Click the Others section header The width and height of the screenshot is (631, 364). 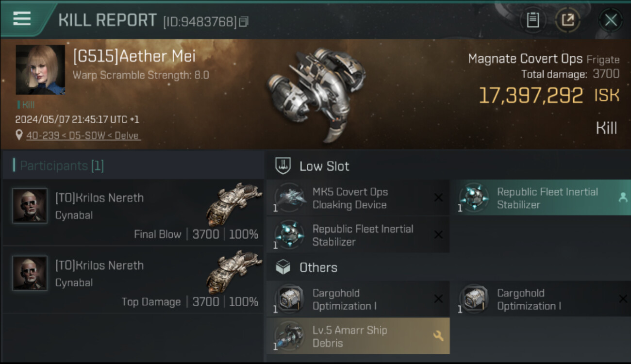[x=318, y=267]
